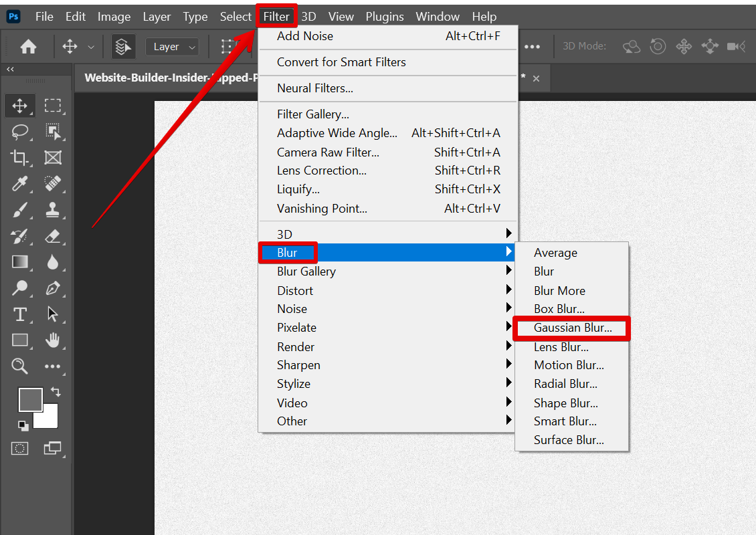Choose Gaussian Blur from the Blur submenu

point(573,328)
